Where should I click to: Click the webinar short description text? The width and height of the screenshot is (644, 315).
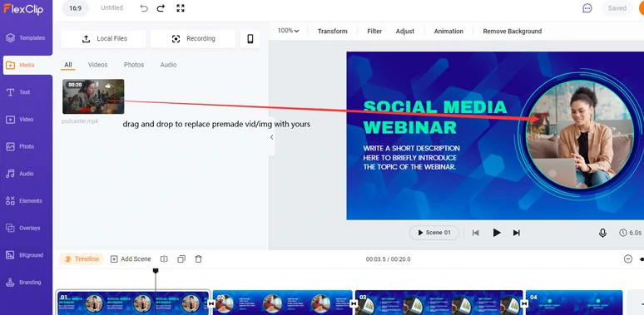(411, 158)
